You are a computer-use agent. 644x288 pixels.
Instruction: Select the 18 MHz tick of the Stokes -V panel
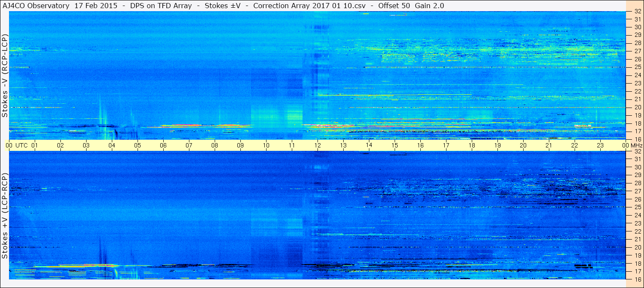(x=637, y=123)
